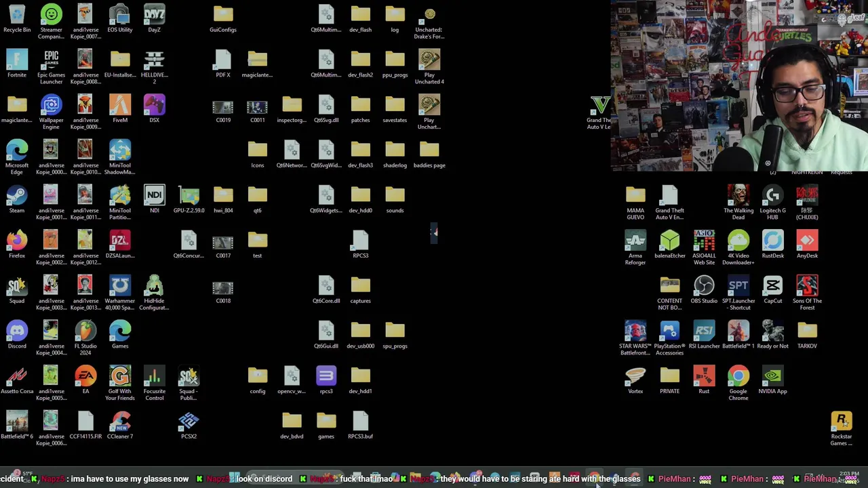
Task: Click the Google Chrome shortcut
Action: point(738,384)
